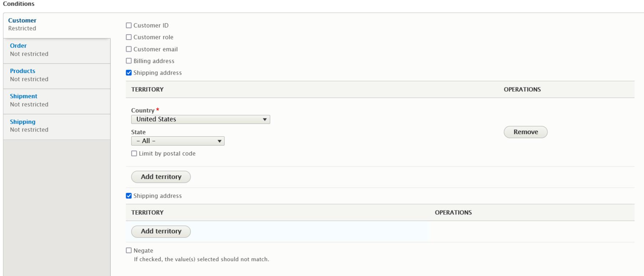Switch to the Order conditions tab

click(x=57, y=50)
